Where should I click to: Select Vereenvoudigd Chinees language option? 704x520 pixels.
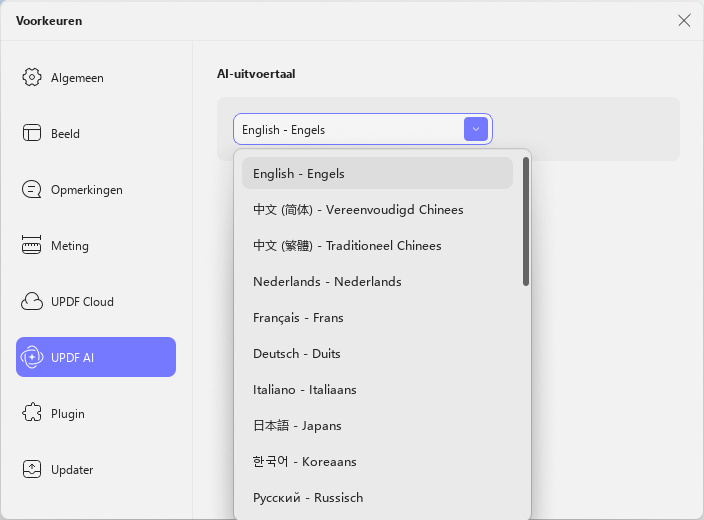point(377,209)
